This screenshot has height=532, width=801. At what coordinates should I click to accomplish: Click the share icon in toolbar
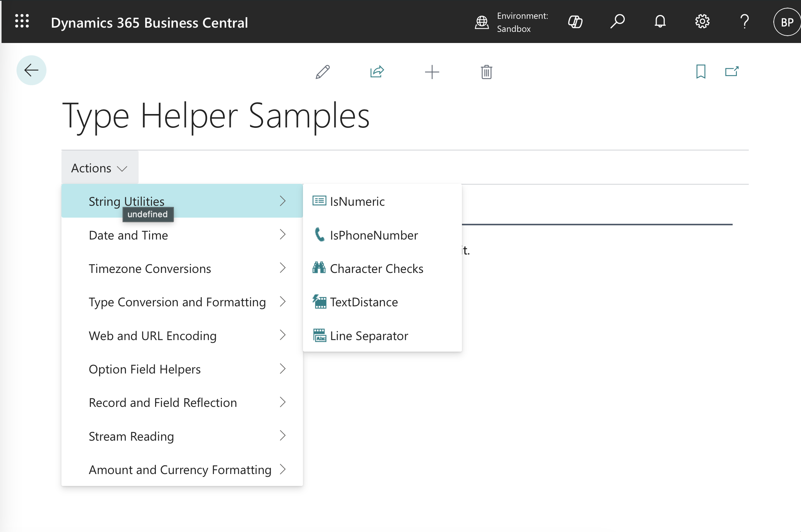point(377,72)
